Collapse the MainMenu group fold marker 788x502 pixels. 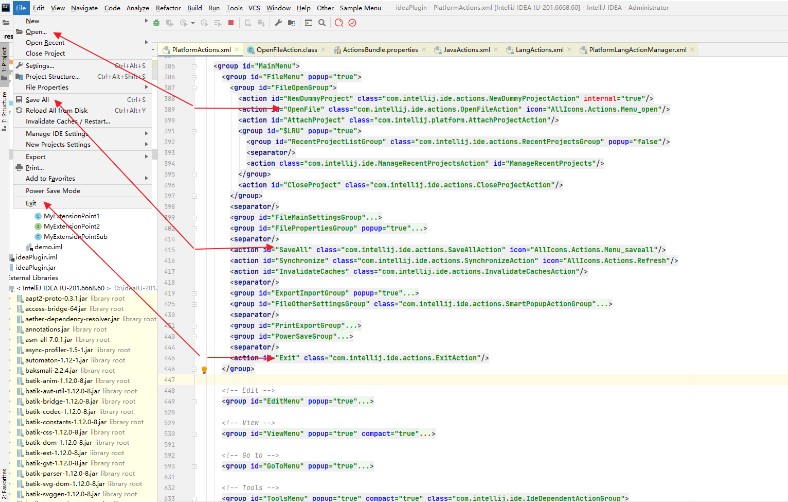[194, 66]
